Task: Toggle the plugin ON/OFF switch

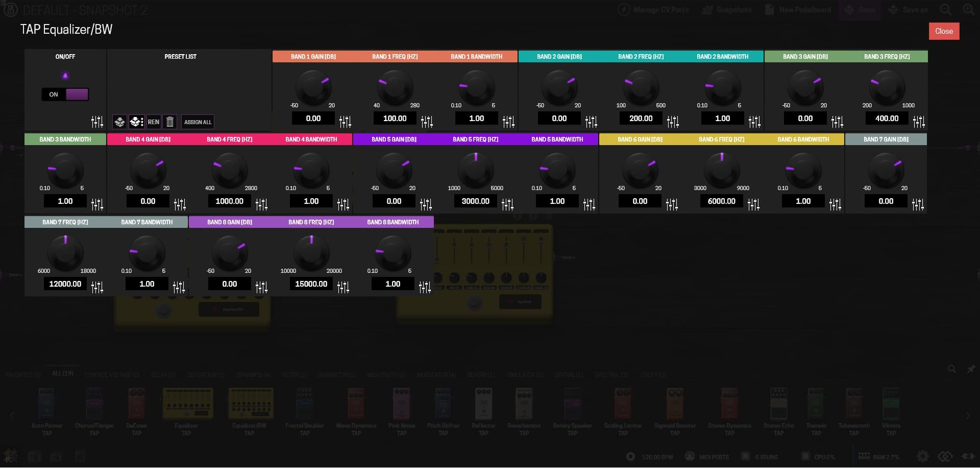Action: pyautogui.click(x=65, y=95)
